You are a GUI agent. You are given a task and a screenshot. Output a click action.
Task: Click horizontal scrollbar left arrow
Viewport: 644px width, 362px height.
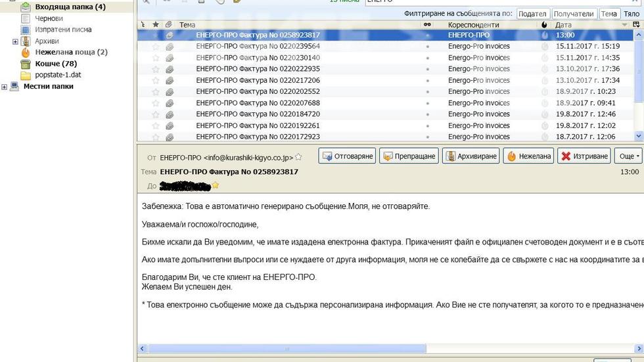coord(142,349)
